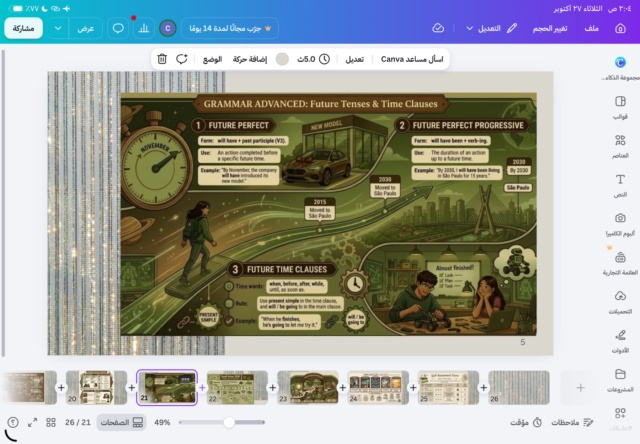
Task: Enter fullscreen with the arrows icon
Action: 32,422
